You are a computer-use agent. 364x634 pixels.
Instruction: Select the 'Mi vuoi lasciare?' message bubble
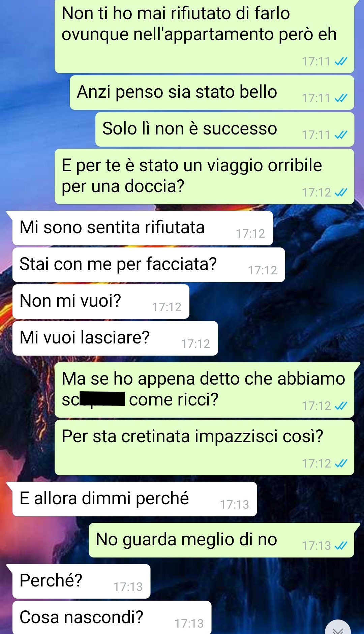coord(115,338)
